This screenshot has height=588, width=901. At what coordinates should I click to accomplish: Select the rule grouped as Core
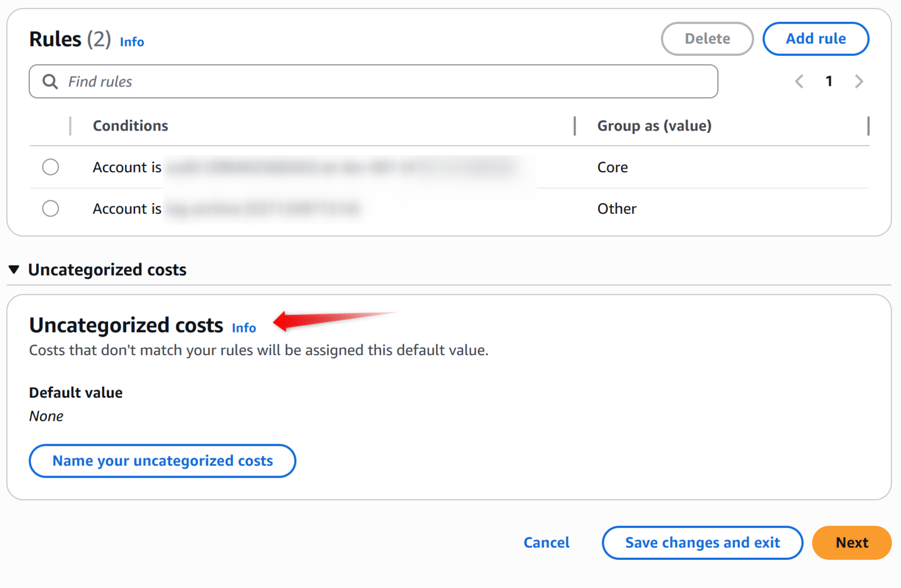point(51,167)
